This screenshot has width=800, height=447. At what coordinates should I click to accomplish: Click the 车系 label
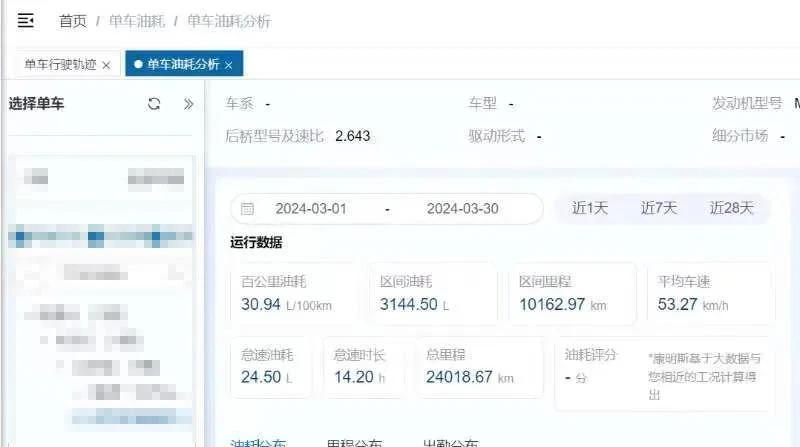[x=239, y=104]
